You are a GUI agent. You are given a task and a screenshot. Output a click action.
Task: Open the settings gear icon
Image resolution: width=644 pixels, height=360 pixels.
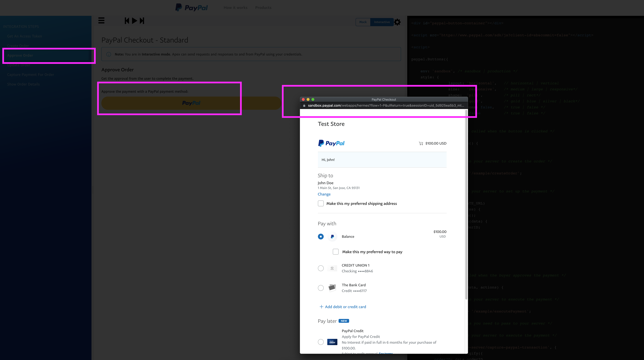tap(397, 22)
